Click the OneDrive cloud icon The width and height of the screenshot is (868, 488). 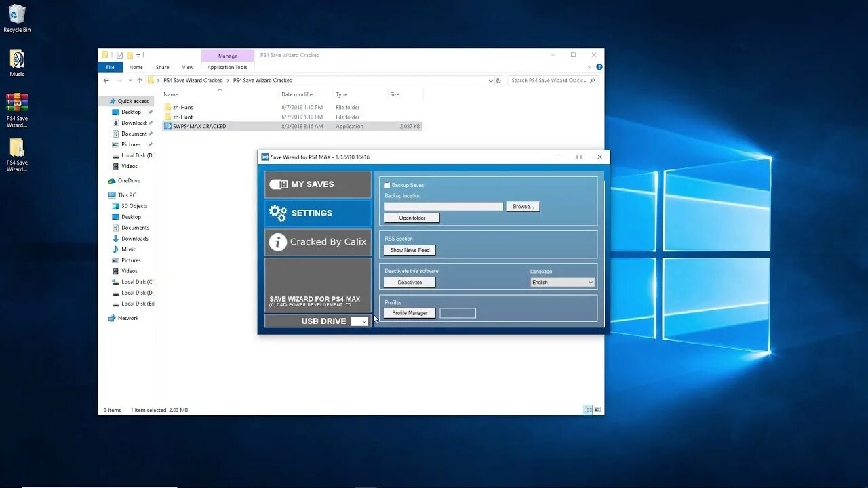[x=112, y=181]
